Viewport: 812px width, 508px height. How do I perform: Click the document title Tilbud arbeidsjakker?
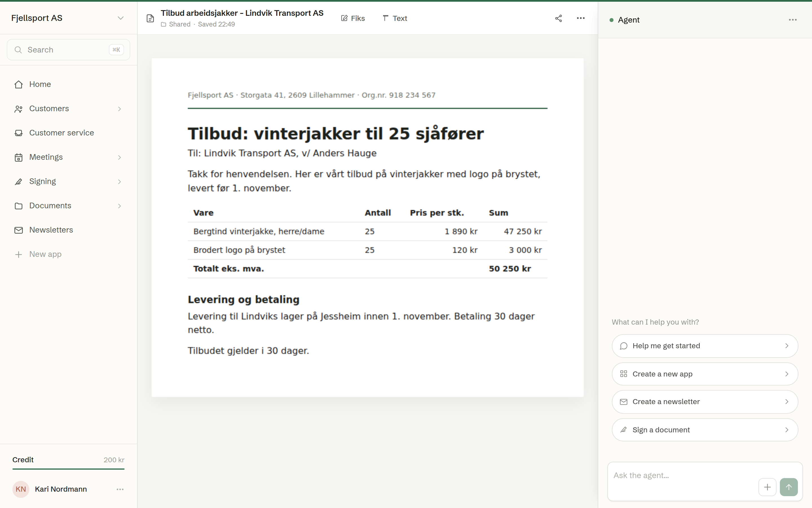(242, 13)
